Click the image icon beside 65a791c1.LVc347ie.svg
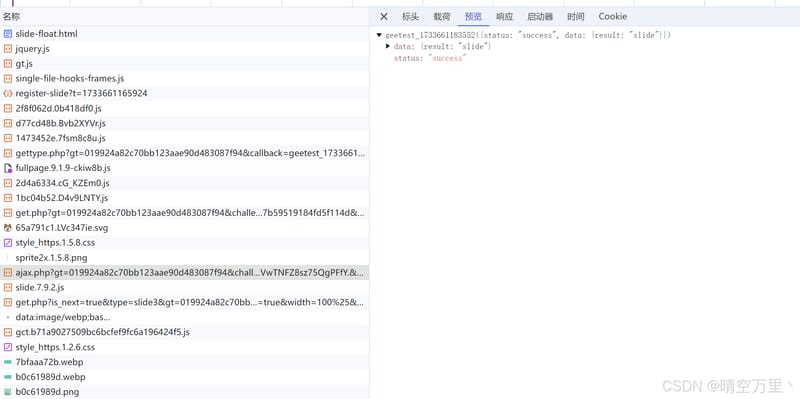The height and width of the screenshot is (399, 800). tap(8, 228)
